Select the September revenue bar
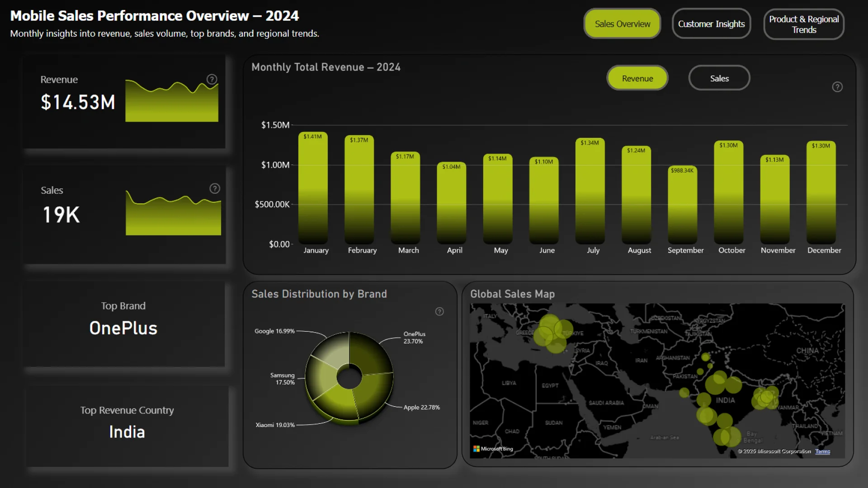 [682, 206]
